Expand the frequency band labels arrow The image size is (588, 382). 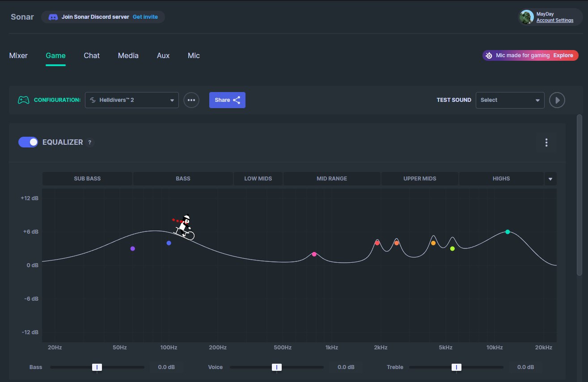[x=550, y=179]
